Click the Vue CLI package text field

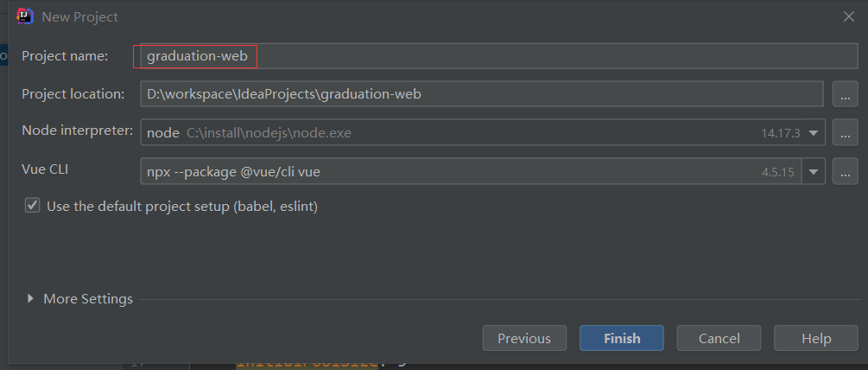pos(471,172)
